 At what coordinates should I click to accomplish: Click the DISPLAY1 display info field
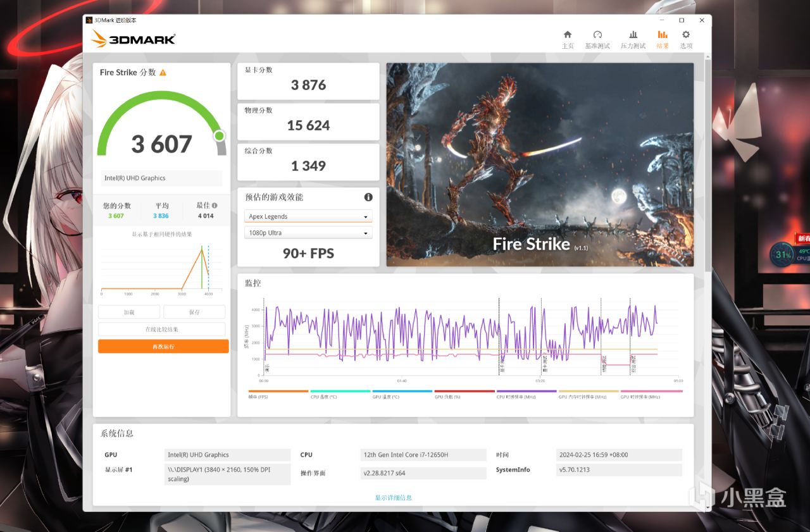pos(227,474)
